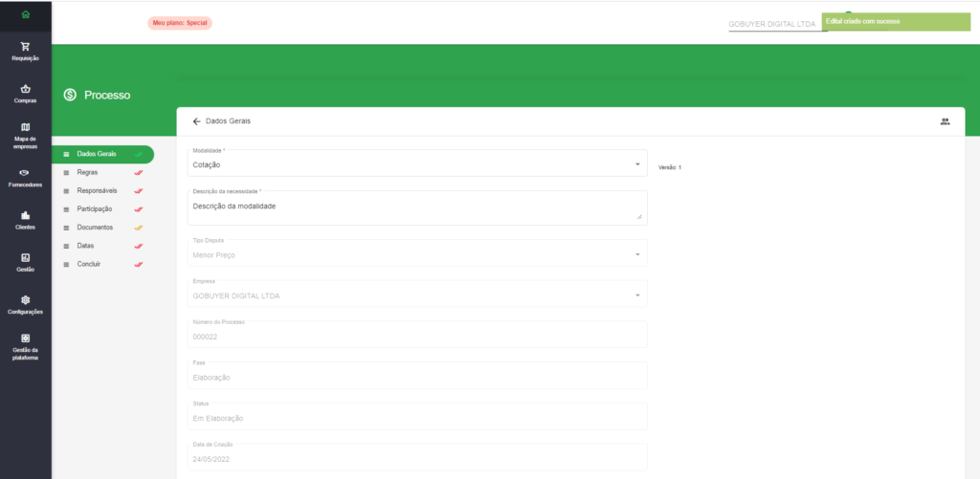Click the list icon beside Documentos
The height and width of the screenshot is (479, 980).
(x=66, y=228)
